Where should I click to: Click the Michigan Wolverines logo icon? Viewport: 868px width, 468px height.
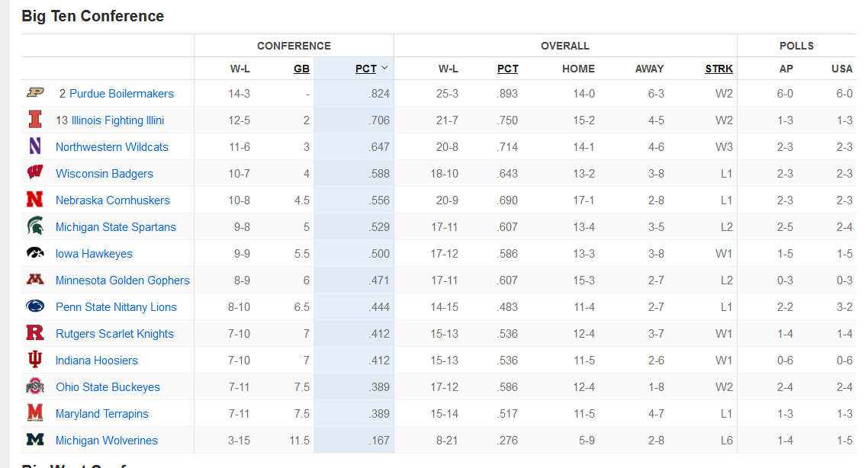pos(35,440)
